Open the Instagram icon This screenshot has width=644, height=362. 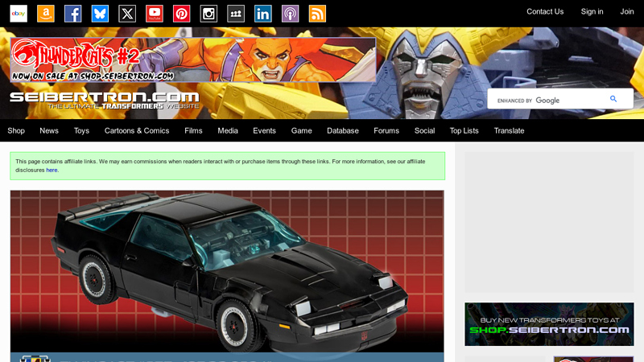208,14
